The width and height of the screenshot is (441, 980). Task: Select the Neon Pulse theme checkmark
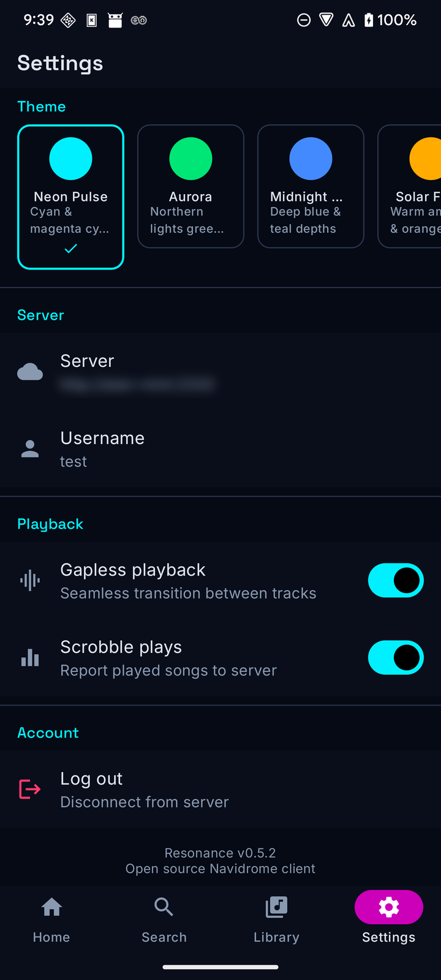tap(71, 249)
